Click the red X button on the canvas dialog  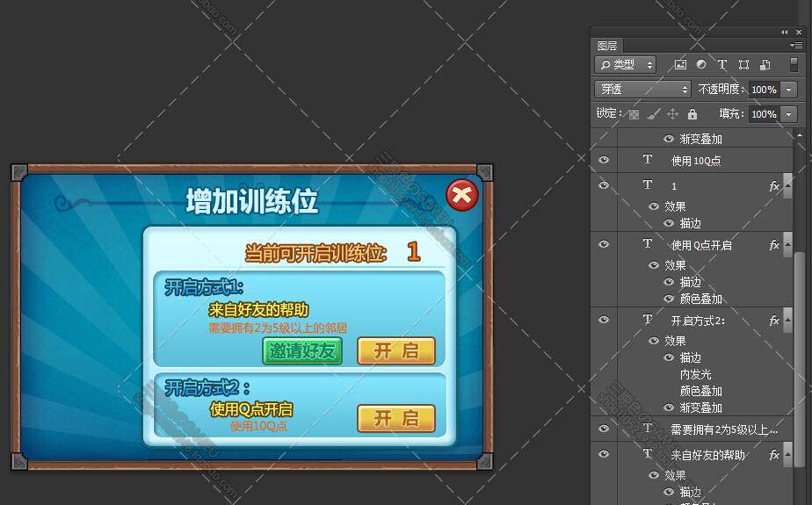tap(462, 195)
